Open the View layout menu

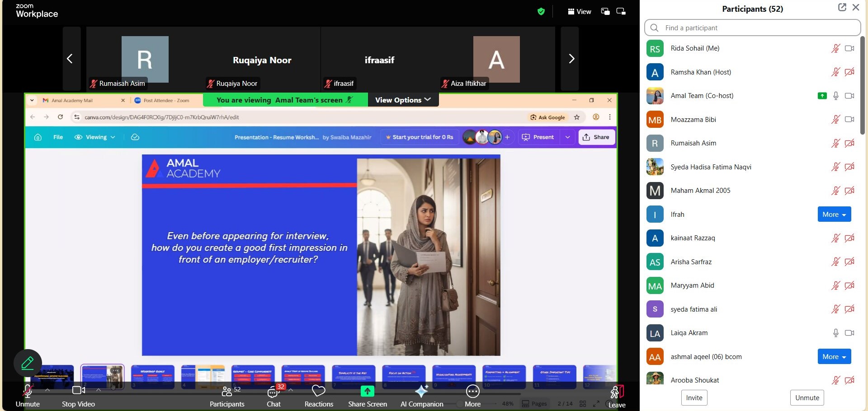[579, 12]
